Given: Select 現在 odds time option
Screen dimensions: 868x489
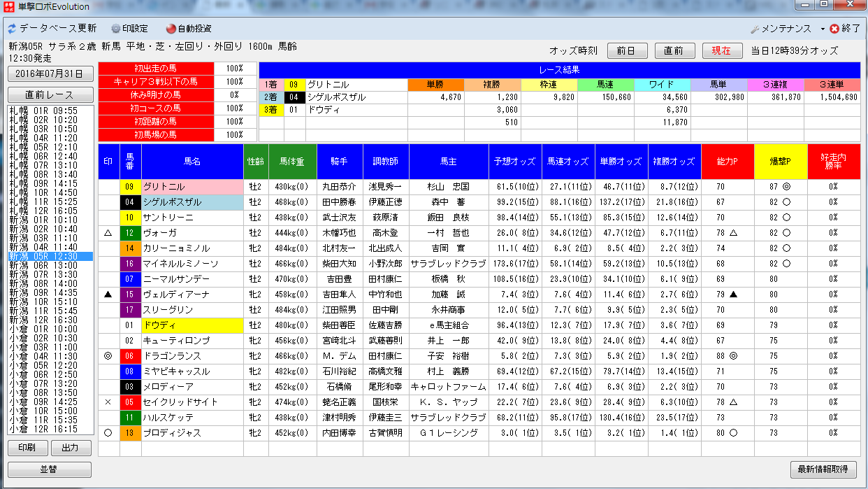Looking at the screenshot, I should 721,50.
